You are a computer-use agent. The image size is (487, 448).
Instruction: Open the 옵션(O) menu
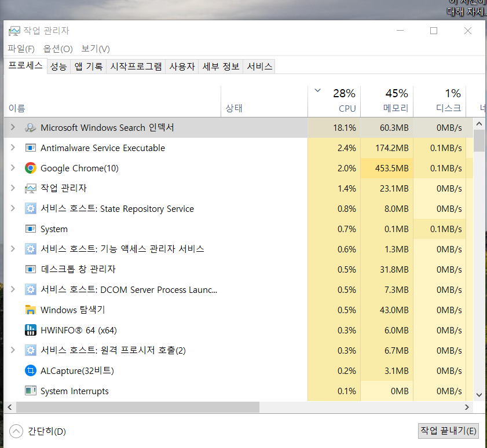58,49
